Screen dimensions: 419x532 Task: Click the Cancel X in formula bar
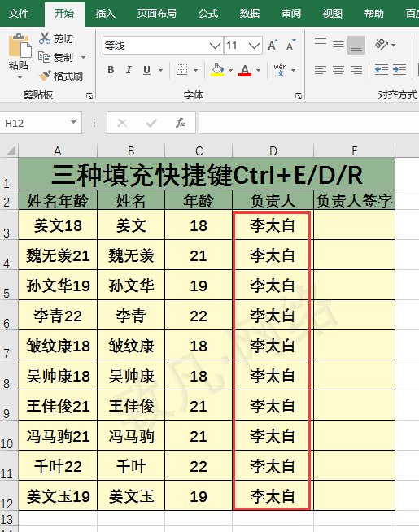click(122, 123)
